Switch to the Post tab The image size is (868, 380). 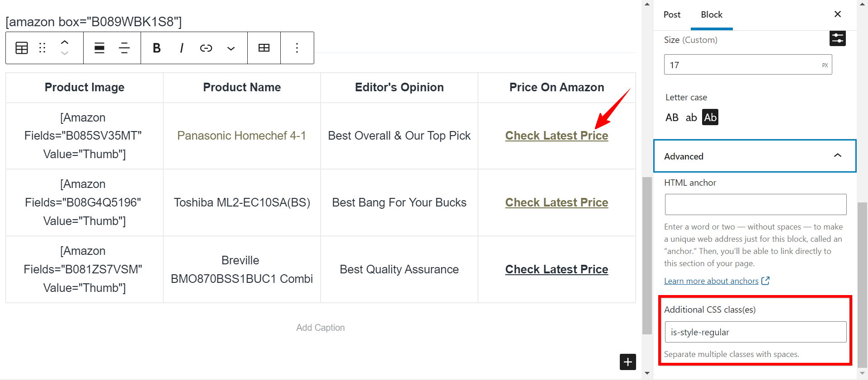click(x=672, y=14)
